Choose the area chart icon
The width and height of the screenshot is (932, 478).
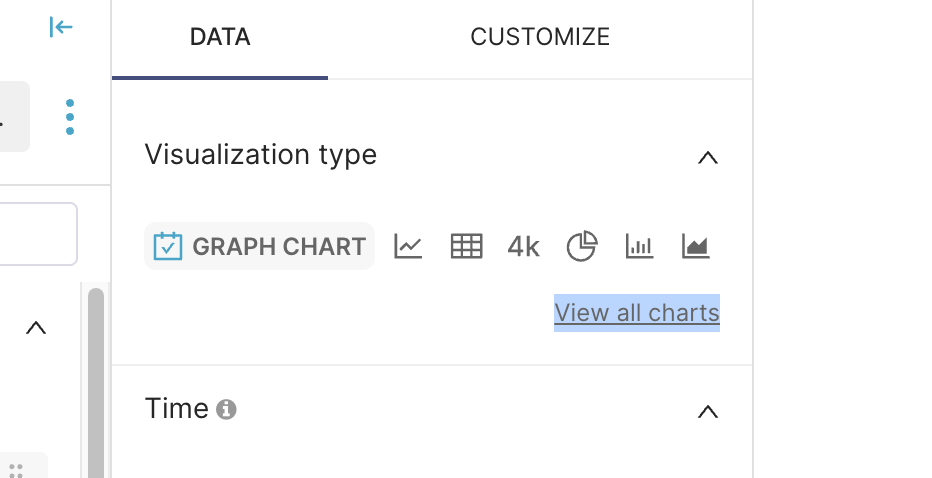[x=696, y=246]
